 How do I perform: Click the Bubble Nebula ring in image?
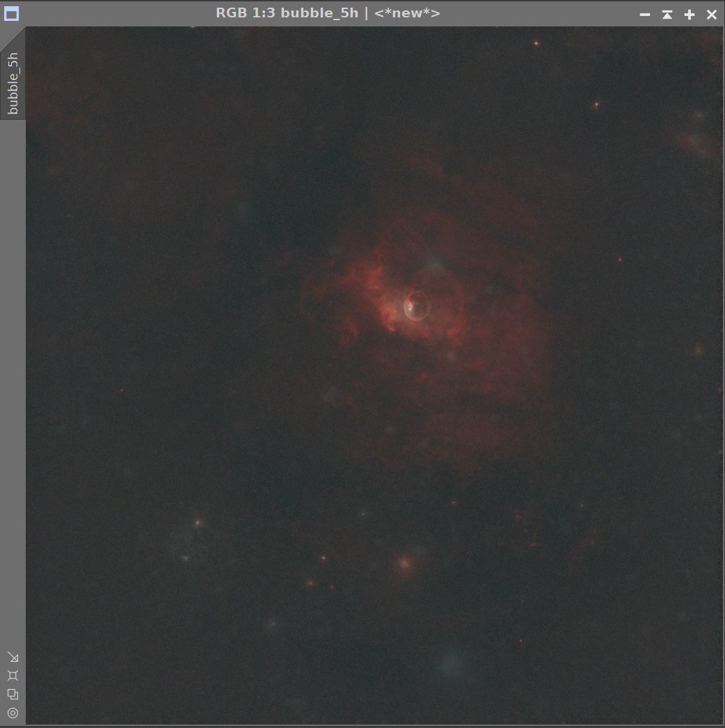(x=417, y=306)
